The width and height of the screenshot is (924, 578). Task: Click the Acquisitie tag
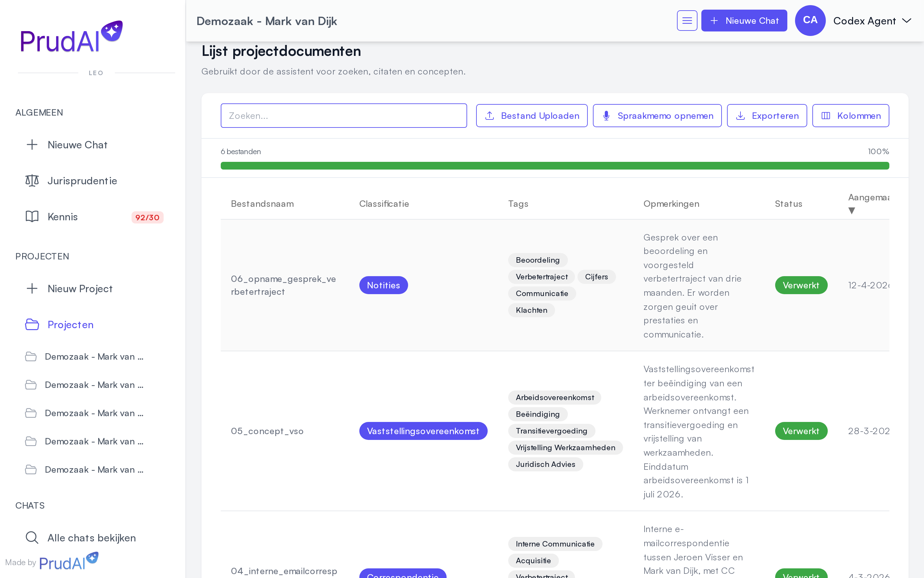[533, 560]
